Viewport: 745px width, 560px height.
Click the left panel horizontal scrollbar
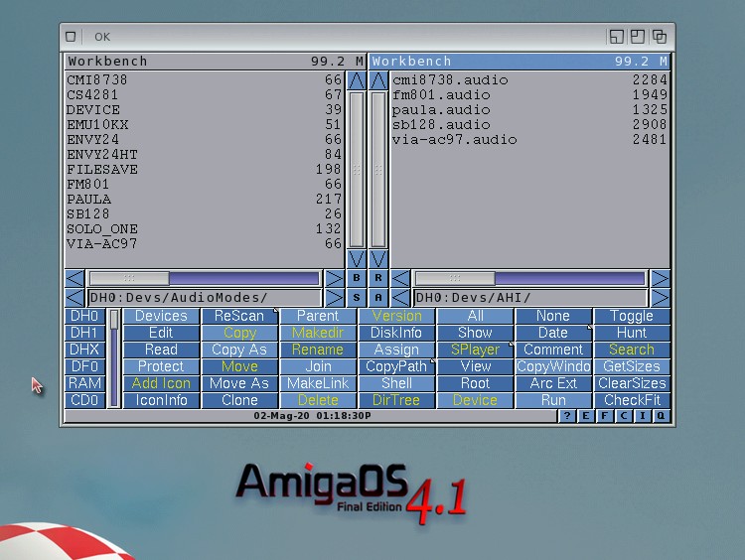204,279
